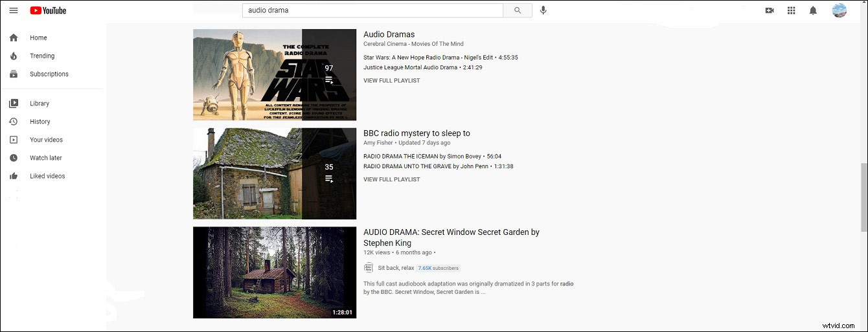Open the hamburger guide menu
The width and height of the screenshot is (868, 332).
tap(13, 10)
